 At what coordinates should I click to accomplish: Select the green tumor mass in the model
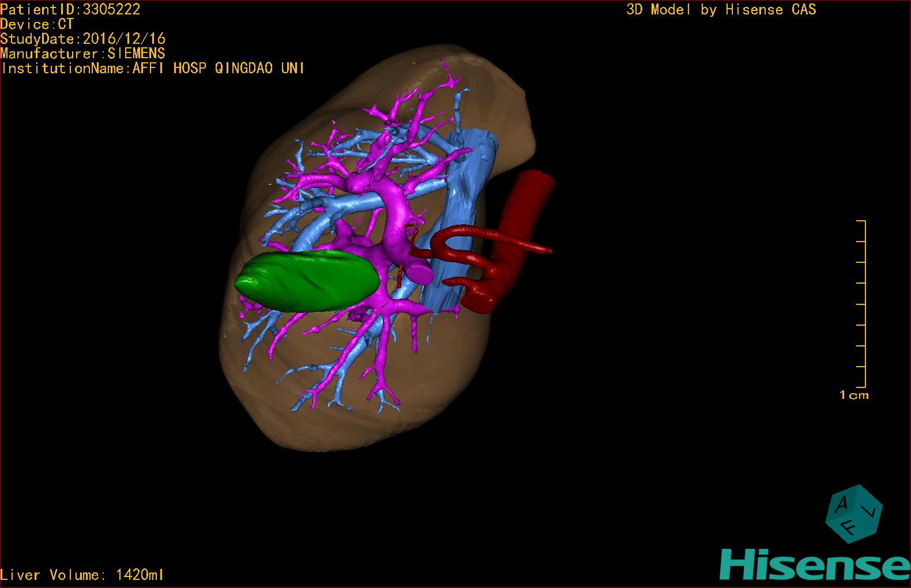click(x=307, y=281)
